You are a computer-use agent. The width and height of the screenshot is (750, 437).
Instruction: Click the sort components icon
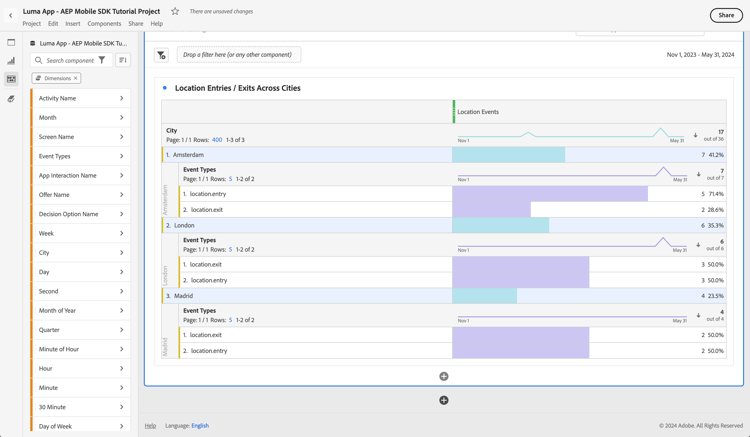123,60
